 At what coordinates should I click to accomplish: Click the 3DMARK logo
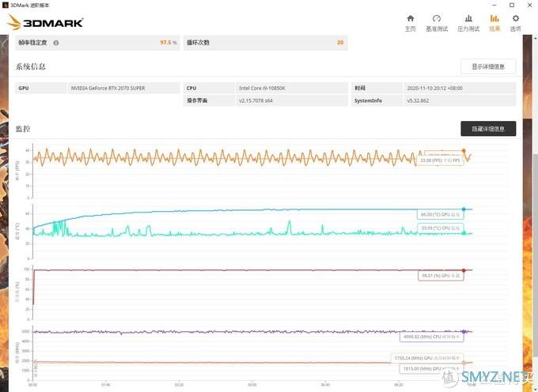click(45, 22)
